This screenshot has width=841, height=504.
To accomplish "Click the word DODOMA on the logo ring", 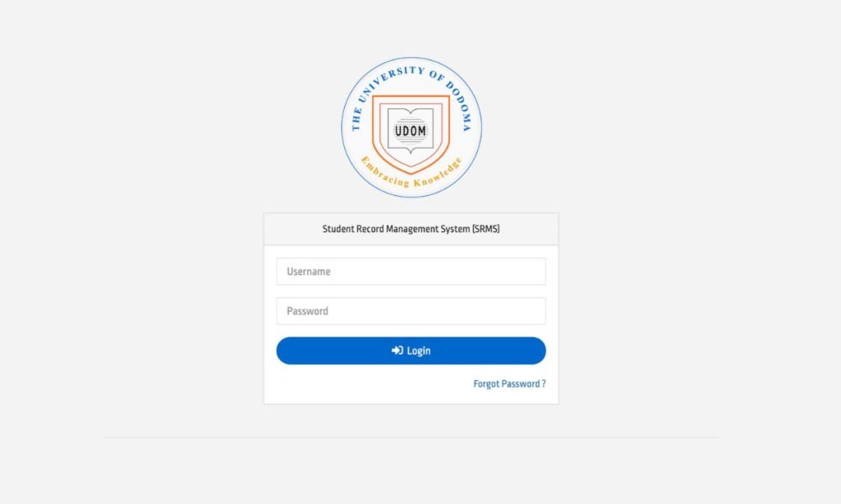I will click(460, 106).
